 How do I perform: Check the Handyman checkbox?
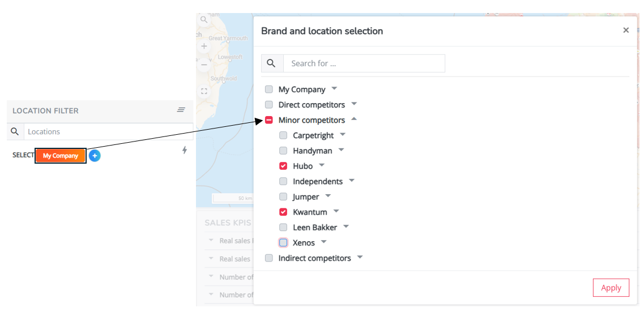tap(283, 151)
